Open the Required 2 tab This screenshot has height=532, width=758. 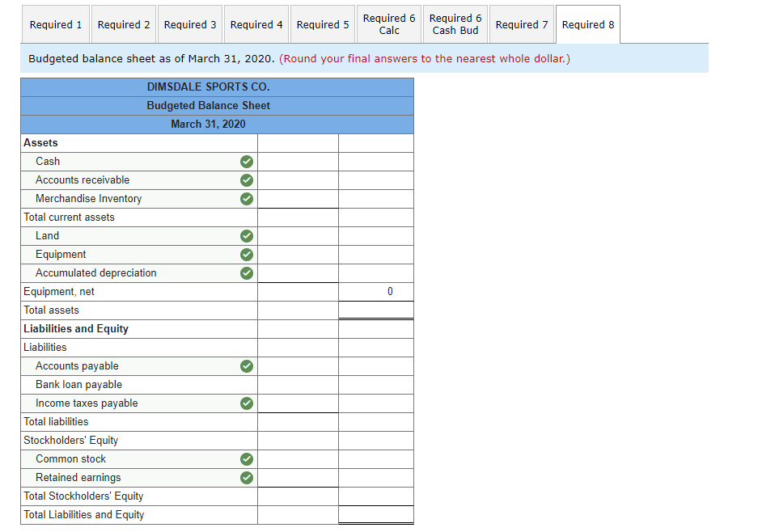pos(124,24)
